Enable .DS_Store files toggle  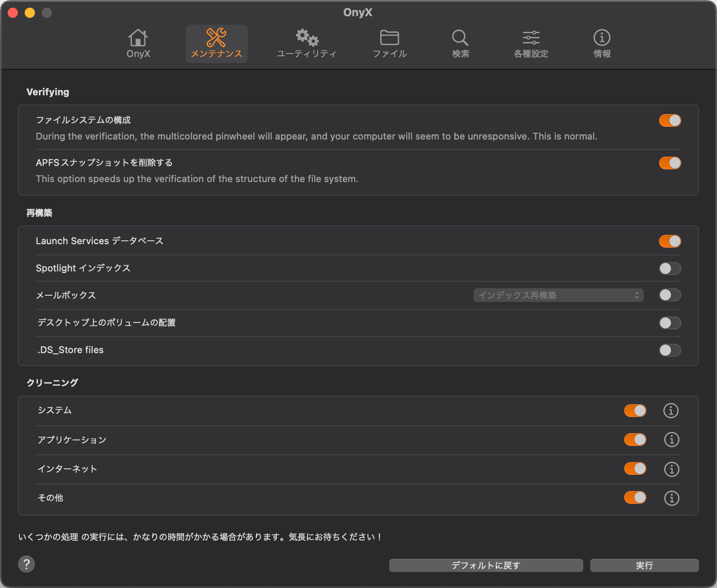click(x=670, y=350)
